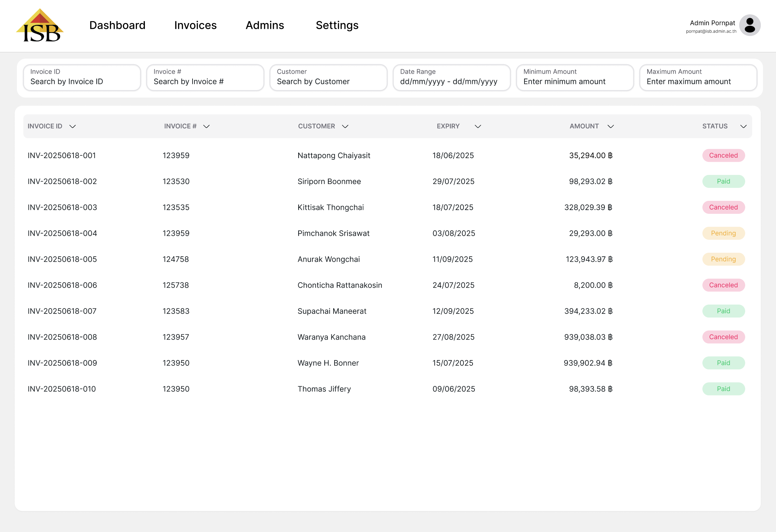Toggle Expiry column sort arrow

tap(478, 126)
